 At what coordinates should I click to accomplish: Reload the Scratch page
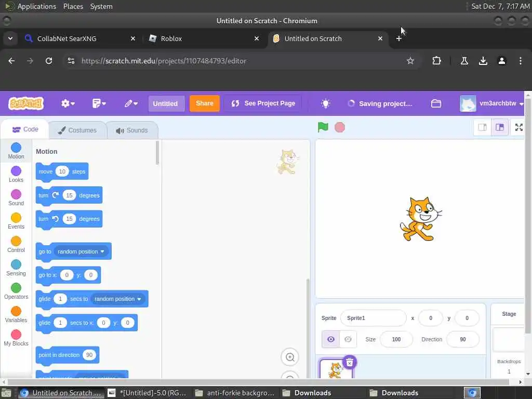coord(49,61)
